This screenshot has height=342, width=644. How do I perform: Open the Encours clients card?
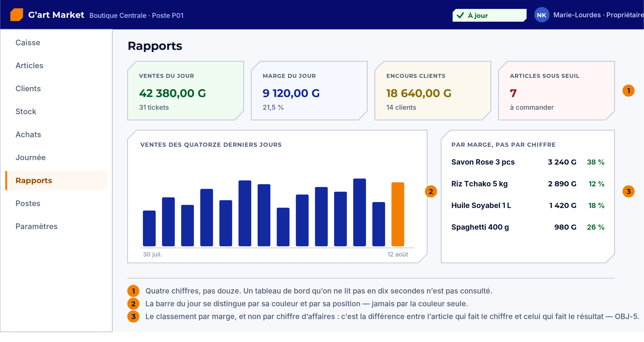pyautogui.click(x=433, y=91)
